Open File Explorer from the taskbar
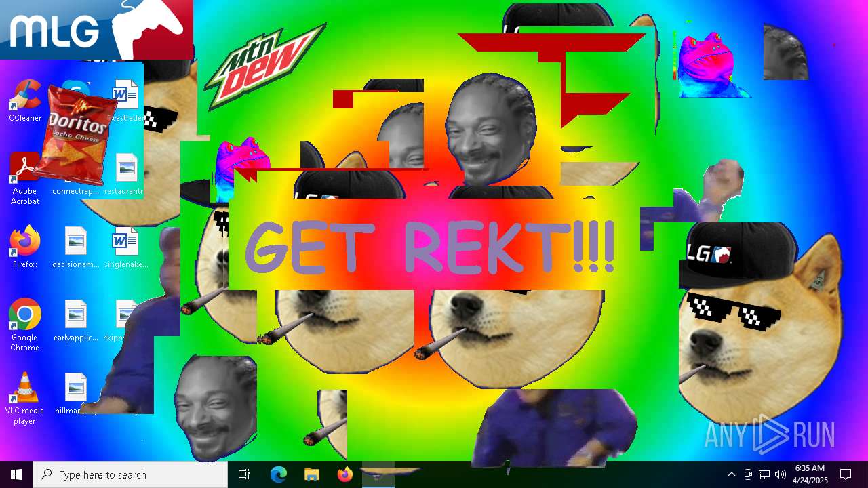This screenshot has height=488, width=868. 311,474
